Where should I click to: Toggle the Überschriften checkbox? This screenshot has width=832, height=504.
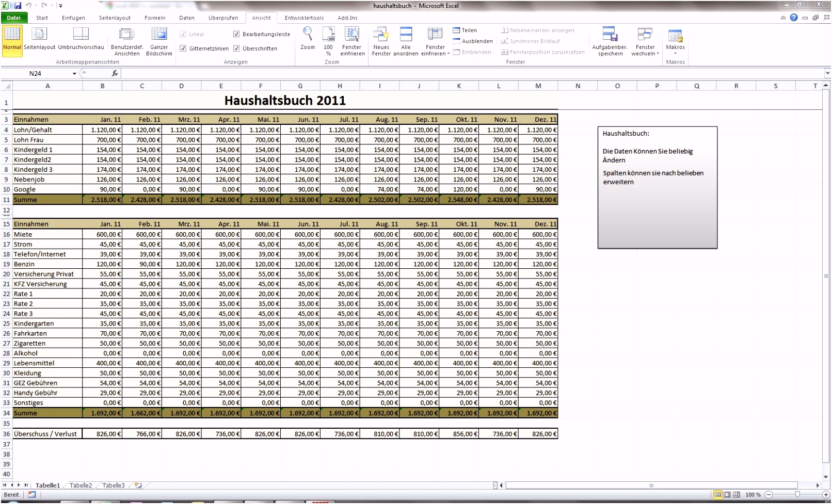pos(236,48)
